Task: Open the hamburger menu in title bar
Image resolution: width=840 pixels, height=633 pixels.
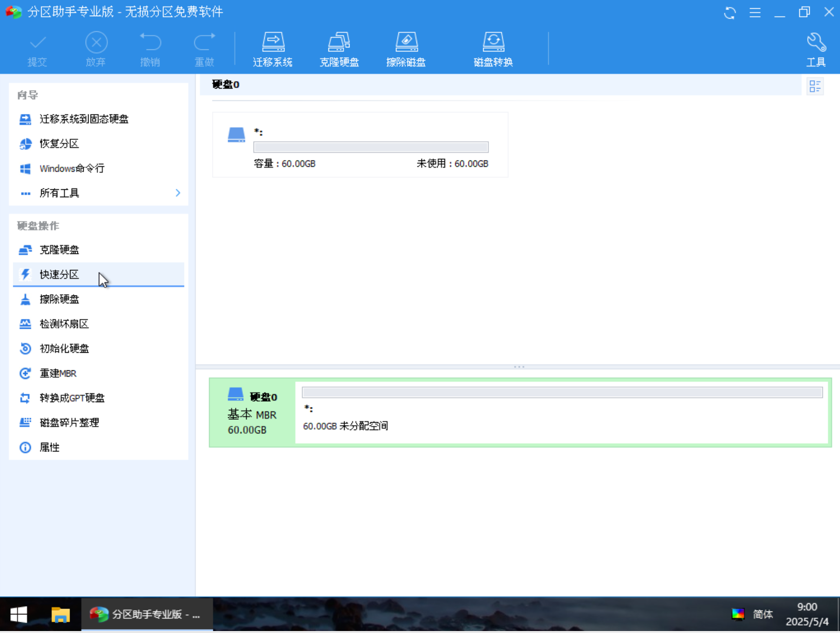Action: 755,12
